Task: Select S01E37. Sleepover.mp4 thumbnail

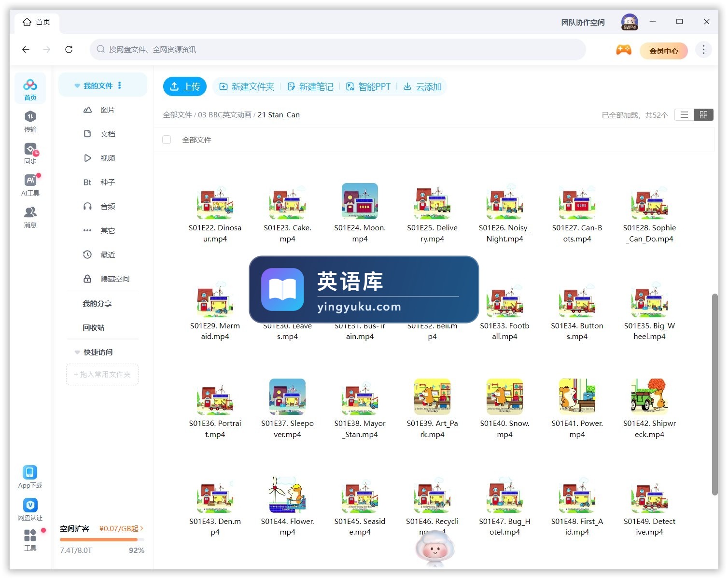Action: [x=287, y=397]
